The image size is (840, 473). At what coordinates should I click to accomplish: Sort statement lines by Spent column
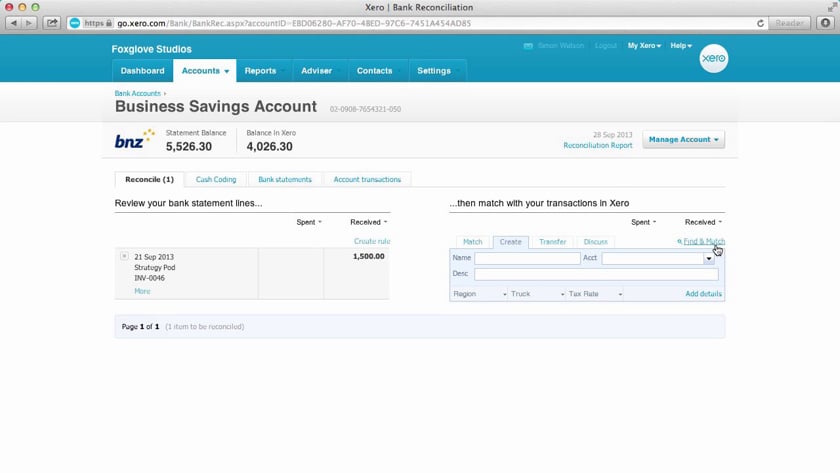309,222
